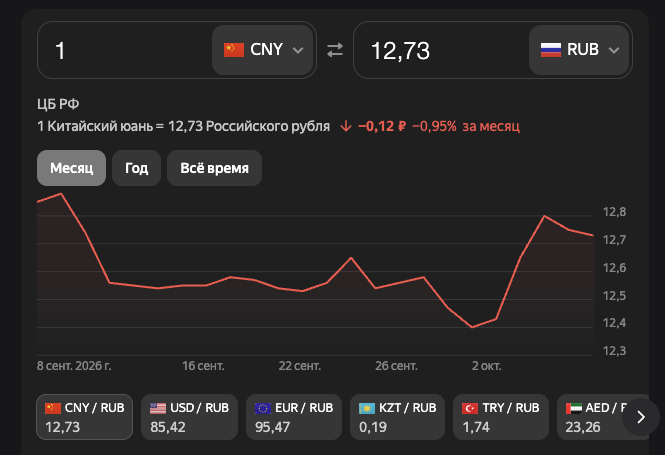Select the CNY / RUB currency pair chip
The width and height of the screenshot is (665, 455).
point(84,417)
